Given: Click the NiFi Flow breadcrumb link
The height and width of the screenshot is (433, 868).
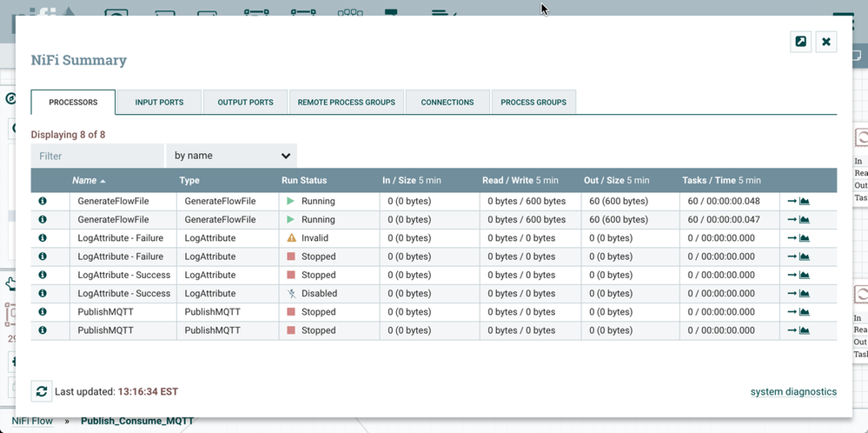Looking at the screenshot, I should pos(32,421).
